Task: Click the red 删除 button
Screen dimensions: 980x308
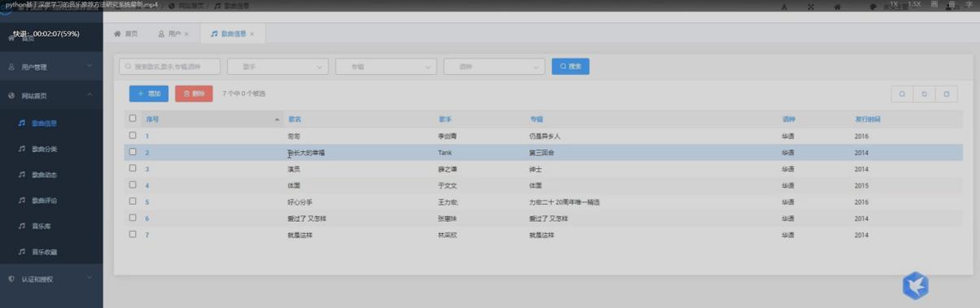Action: click(194, 93)
